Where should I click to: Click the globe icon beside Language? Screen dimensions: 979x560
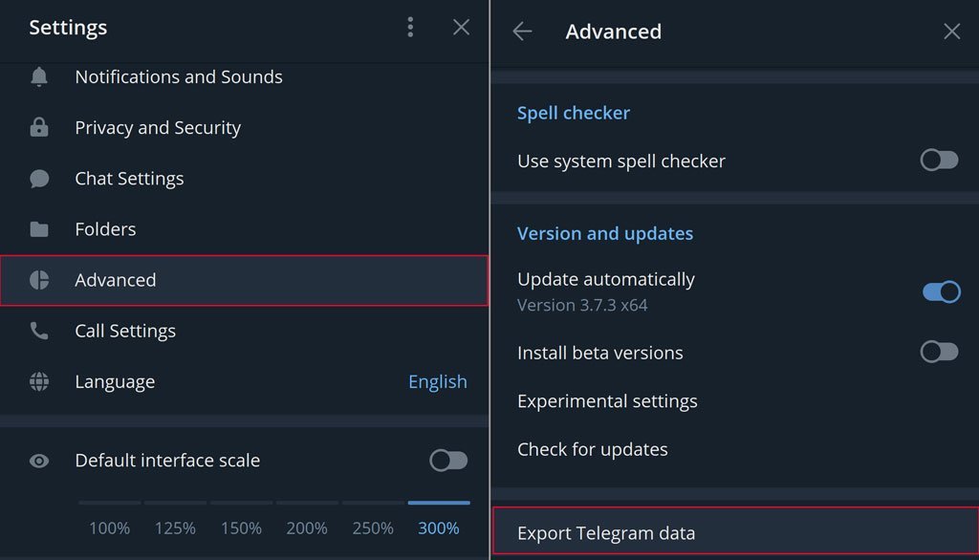pyautogui.click(x=38, y=381)
